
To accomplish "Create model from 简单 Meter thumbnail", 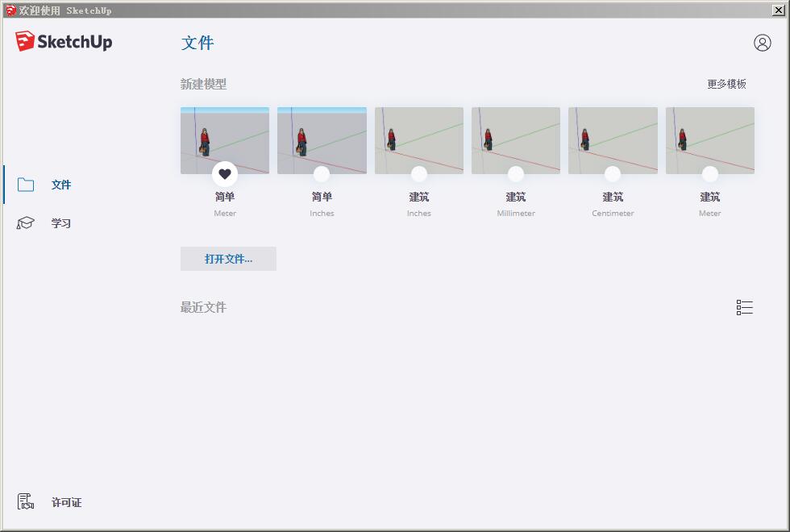I will pos(225,140).
